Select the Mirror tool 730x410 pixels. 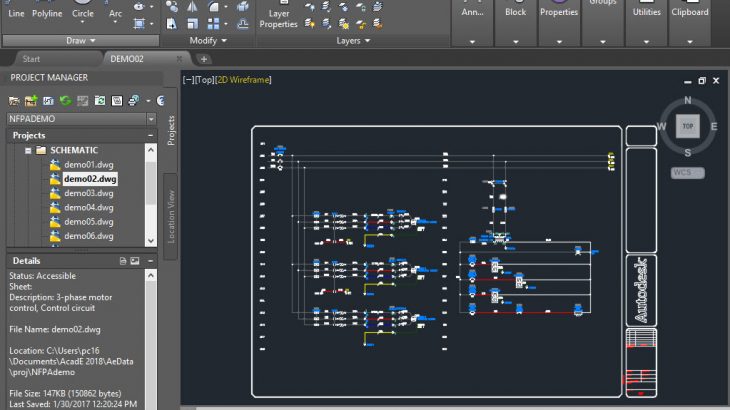tap(192, 7)
